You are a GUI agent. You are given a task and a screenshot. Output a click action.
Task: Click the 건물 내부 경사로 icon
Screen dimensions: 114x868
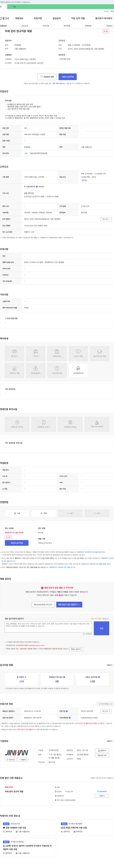[x=97, y=424]
